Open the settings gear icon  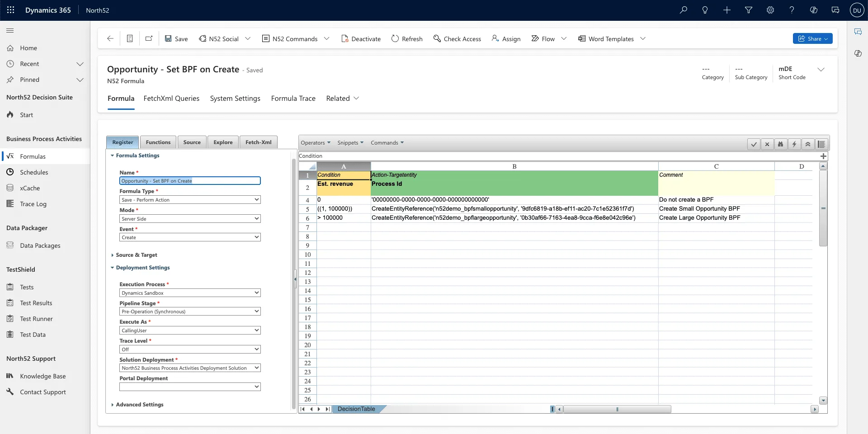click(x=770, y=10)
